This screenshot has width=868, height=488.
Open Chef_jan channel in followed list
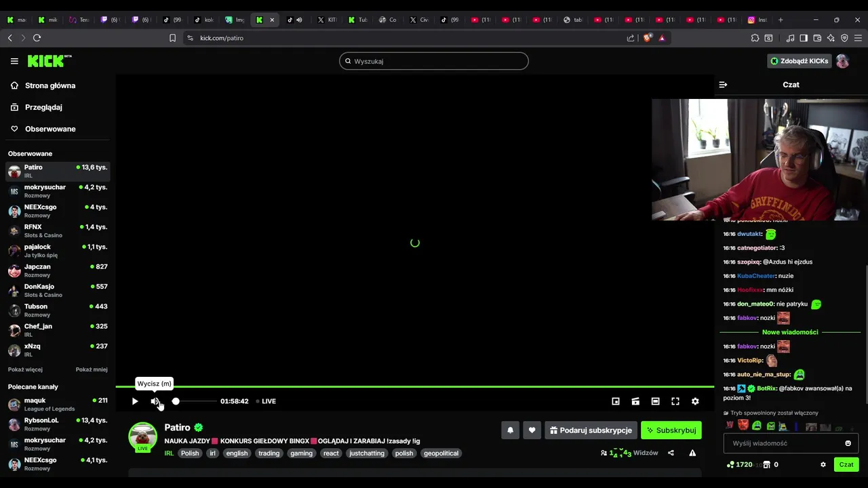pyautogui.click(x=58, y=330)
